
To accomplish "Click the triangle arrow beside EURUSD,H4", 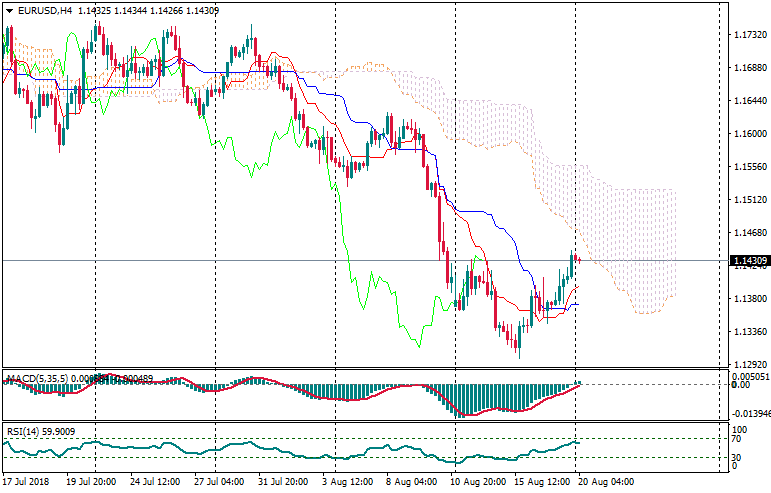I will 9,10.
